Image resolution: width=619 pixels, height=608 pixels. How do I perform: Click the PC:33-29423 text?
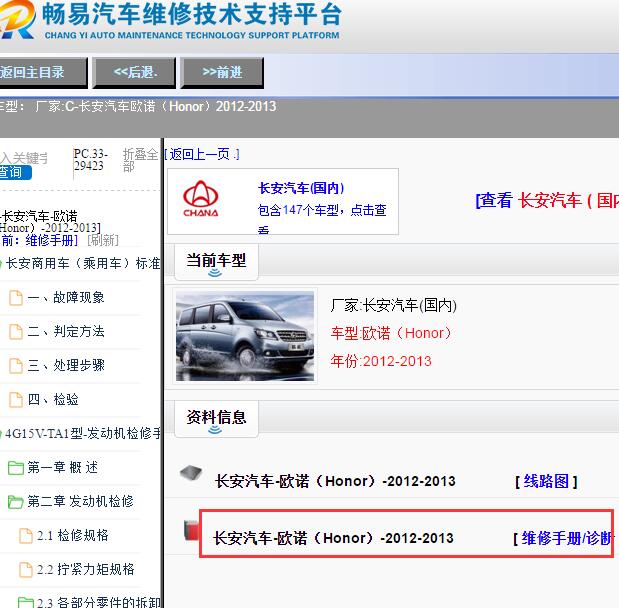90,160
